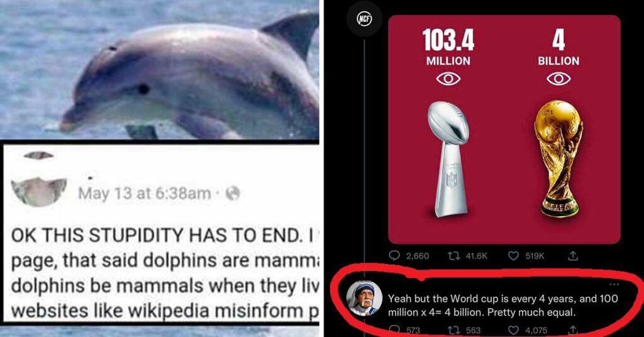Open the dolphin photo
Viewport: 644px width, 337px height.
click(159, 69)
